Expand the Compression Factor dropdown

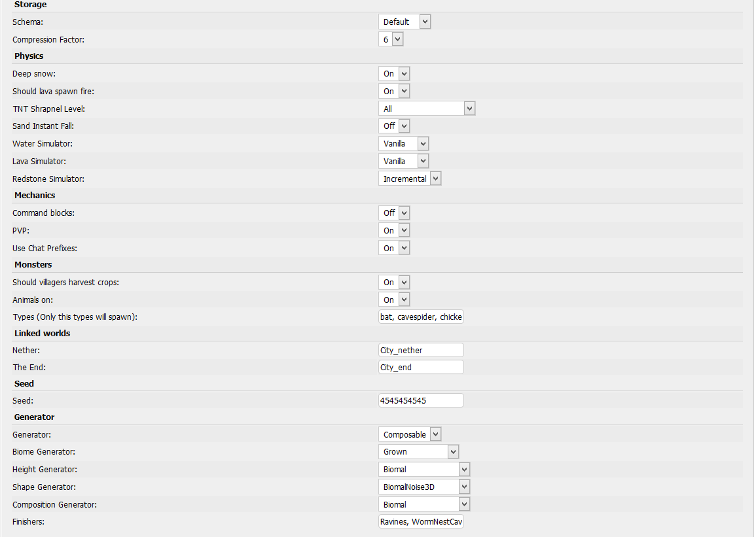[391, 39]
